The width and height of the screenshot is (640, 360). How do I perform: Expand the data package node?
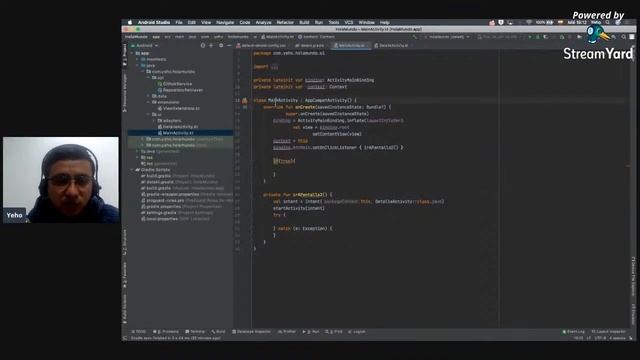click(149, 96)
